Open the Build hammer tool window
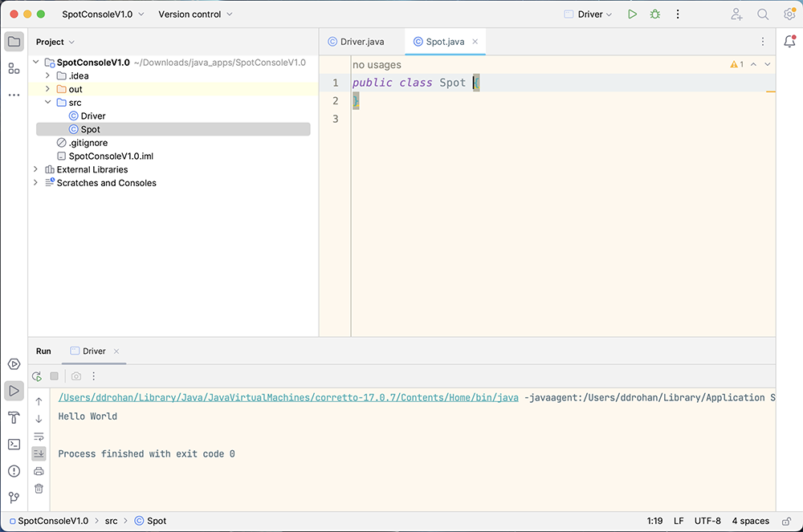Viewport: 803px width, 532px height. 14,417
